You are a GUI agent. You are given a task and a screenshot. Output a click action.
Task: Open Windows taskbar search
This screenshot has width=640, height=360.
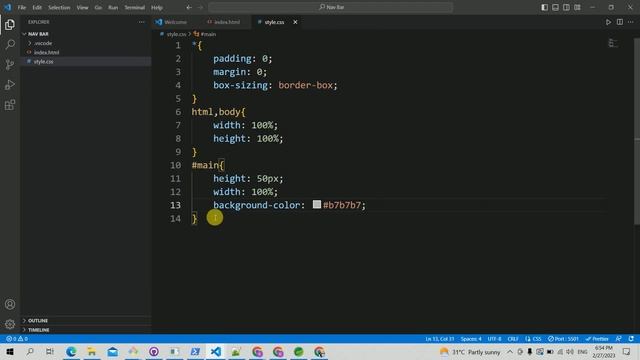30,351
